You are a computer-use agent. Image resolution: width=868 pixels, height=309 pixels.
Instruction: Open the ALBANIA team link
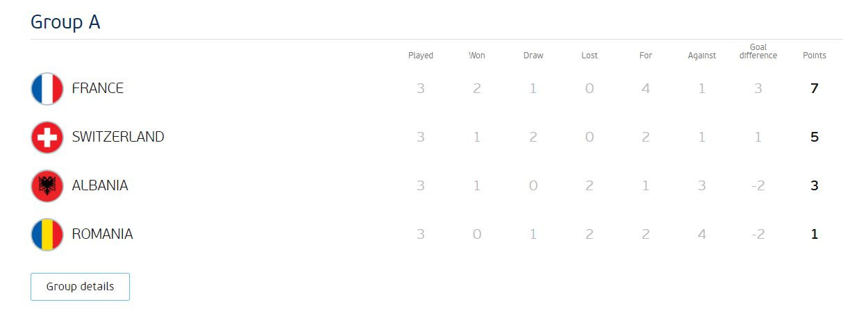100,186
